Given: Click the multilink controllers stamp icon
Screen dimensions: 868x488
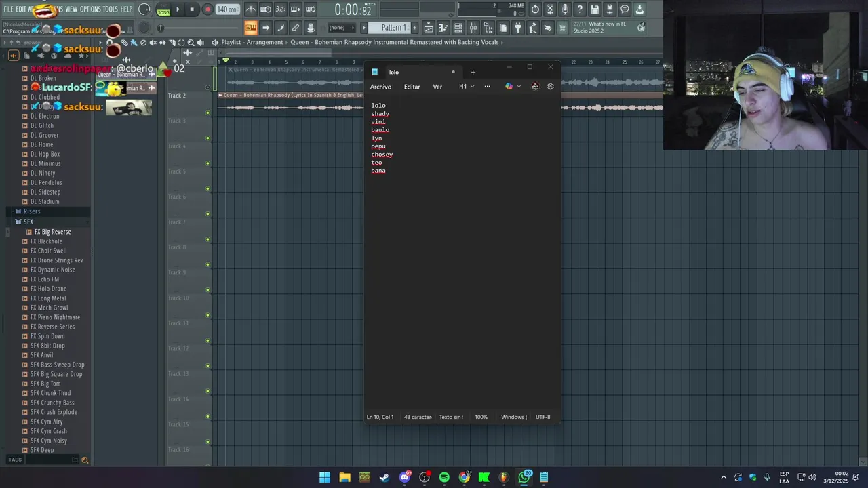Looking at the screenshot, I should click(x=311, y=28).
